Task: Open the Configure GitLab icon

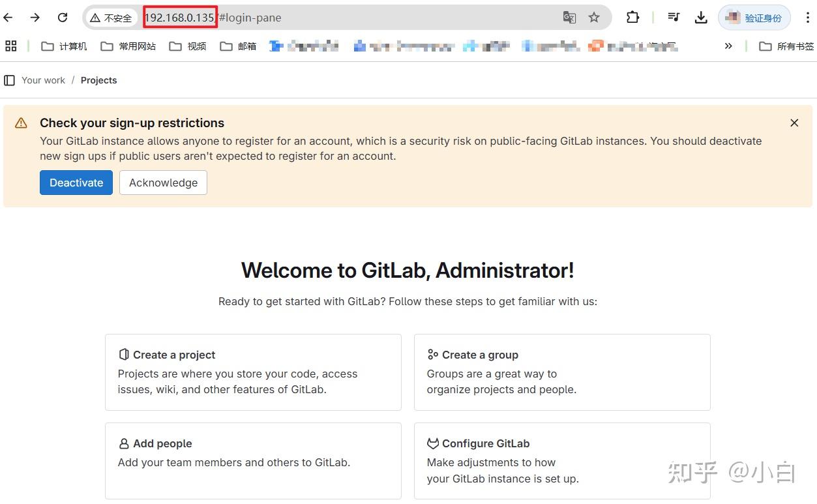Action: click(x=432, y=443)
